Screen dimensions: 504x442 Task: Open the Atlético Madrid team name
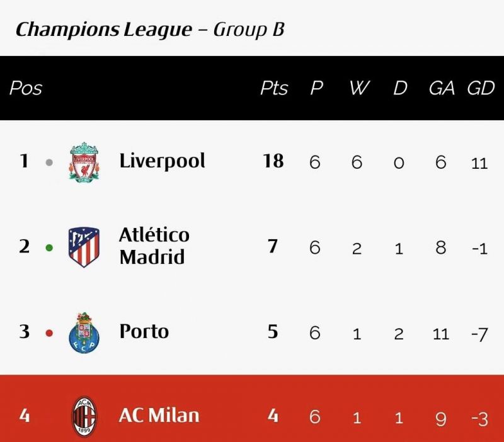click(x=154, y=246)
